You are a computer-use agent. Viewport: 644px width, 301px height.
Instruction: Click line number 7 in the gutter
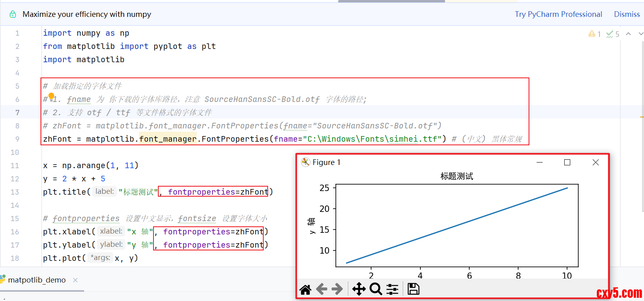[17, 113]
